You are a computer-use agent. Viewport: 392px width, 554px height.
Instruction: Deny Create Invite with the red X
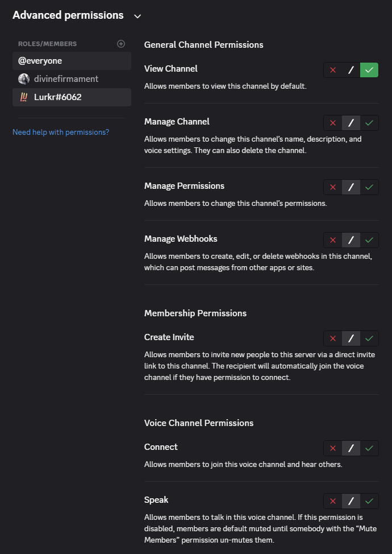333,338
